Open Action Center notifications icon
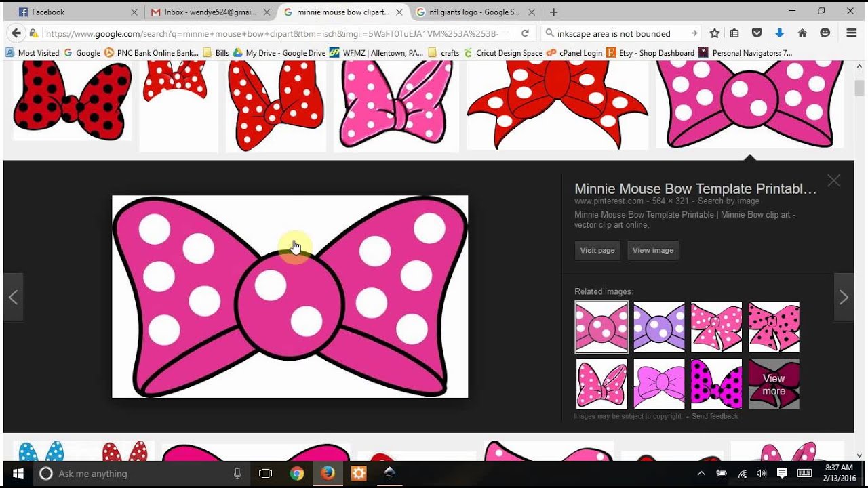Screen dimensions: 868x488 (x=782, y=473)
